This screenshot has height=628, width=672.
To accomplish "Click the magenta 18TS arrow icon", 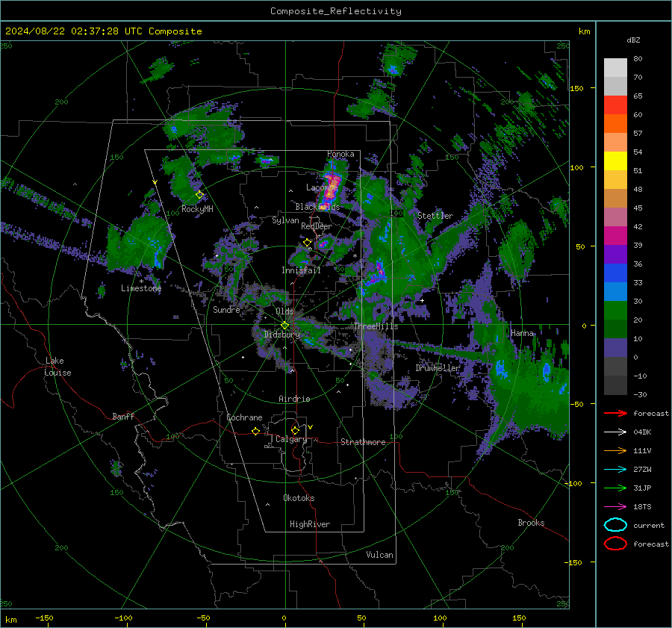I will pyautogui.click(x=615, y=507).
